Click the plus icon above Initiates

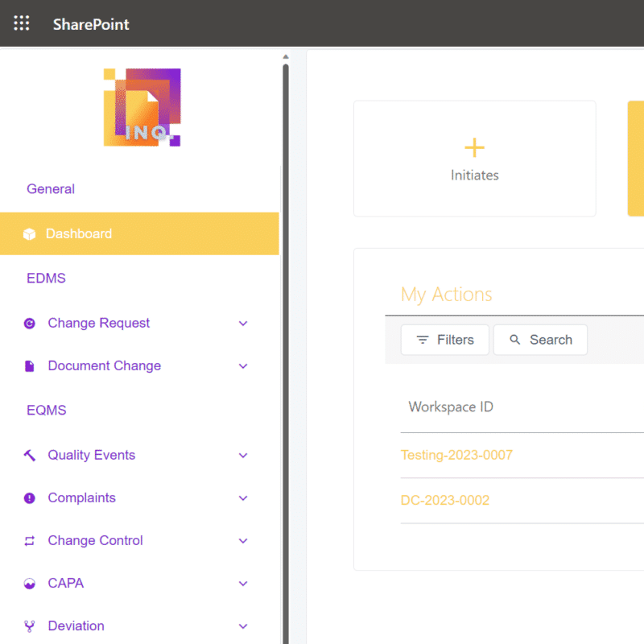[474, 147]
